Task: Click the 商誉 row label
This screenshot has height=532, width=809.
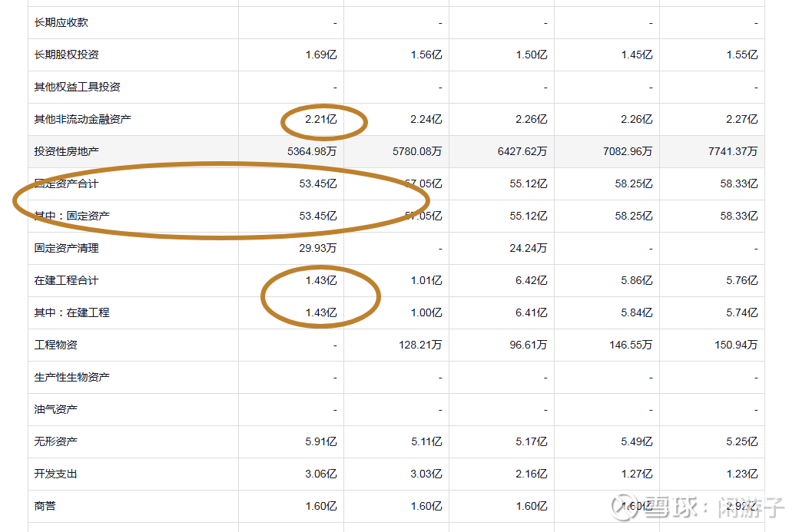Action: (45, 507)
